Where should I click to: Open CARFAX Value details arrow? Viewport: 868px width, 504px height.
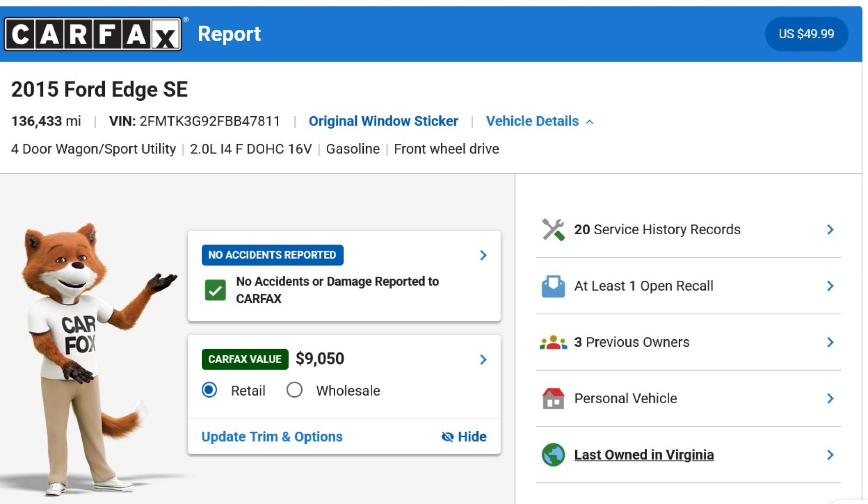[x=483, y=359]
